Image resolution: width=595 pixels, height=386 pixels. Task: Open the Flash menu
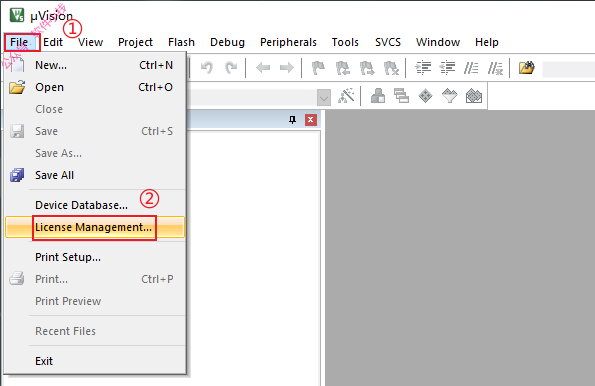point(181,42)
